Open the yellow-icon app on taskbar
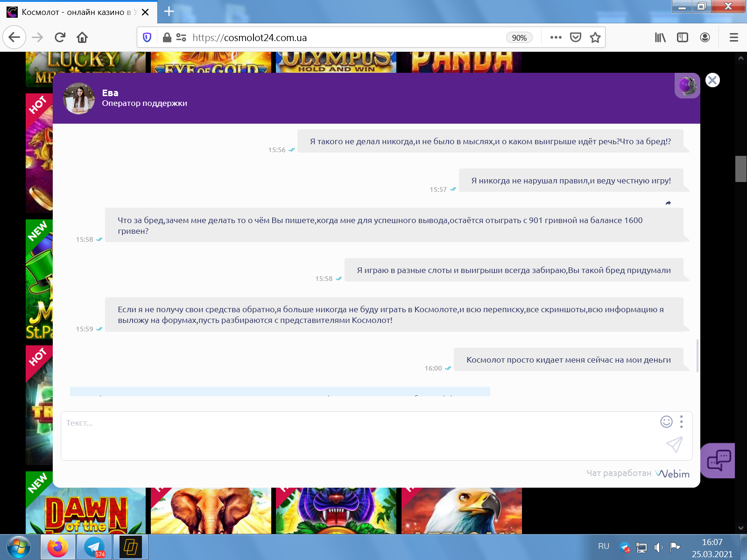 click(x=131, y=547)
